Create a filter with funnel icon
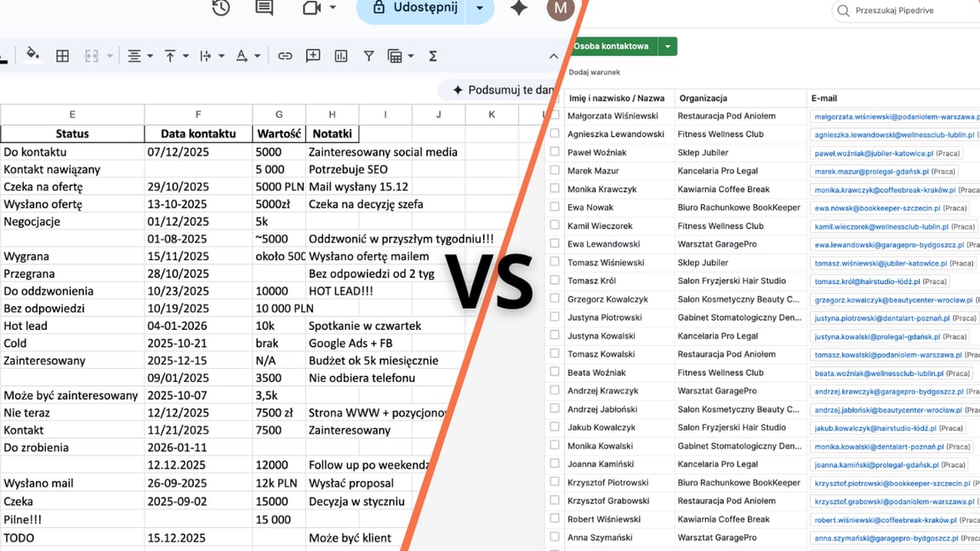980x551 pixels. [x=368, y=56]
